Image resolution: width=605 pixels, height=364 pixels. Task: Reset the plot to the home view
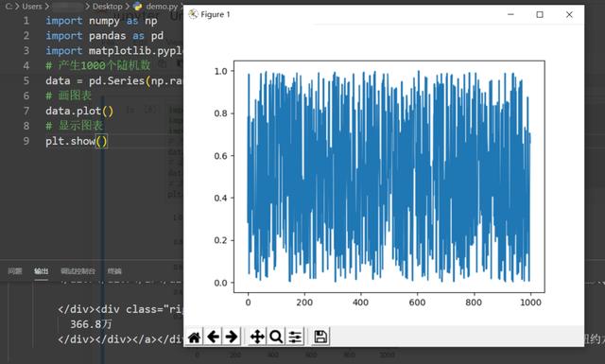[195, 337]
